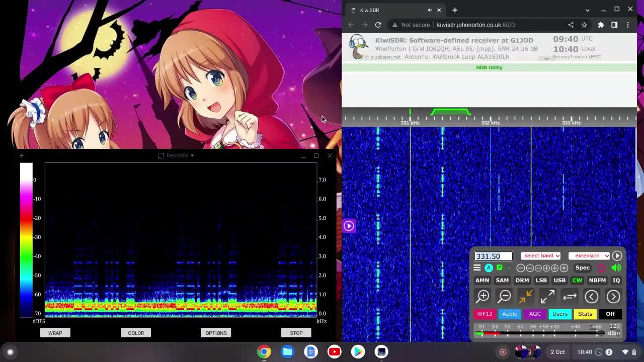Click the orange inward arrows max-zoom-in icon
The image size is (644, 362).
click(526, 297)
